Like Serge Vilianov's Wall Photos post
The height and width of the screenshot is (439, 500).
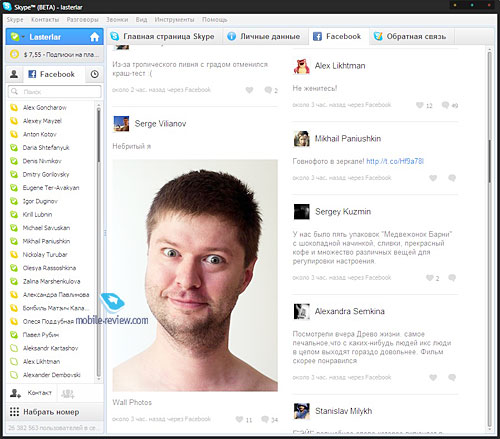pyautogui.click(x=239, y=419)
